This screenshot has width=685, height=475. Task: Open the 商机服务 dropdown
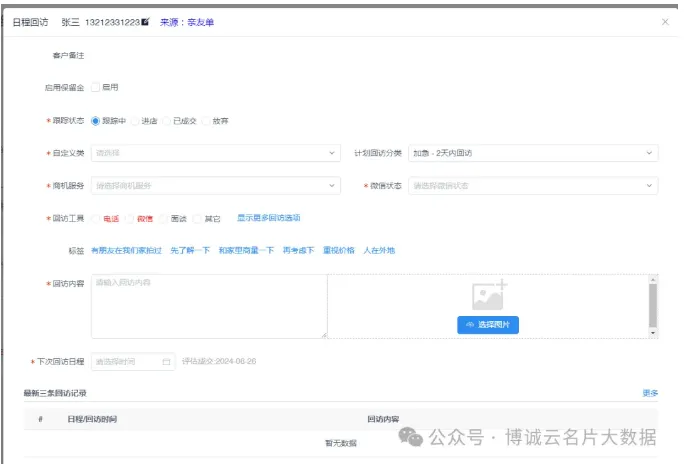212,185
